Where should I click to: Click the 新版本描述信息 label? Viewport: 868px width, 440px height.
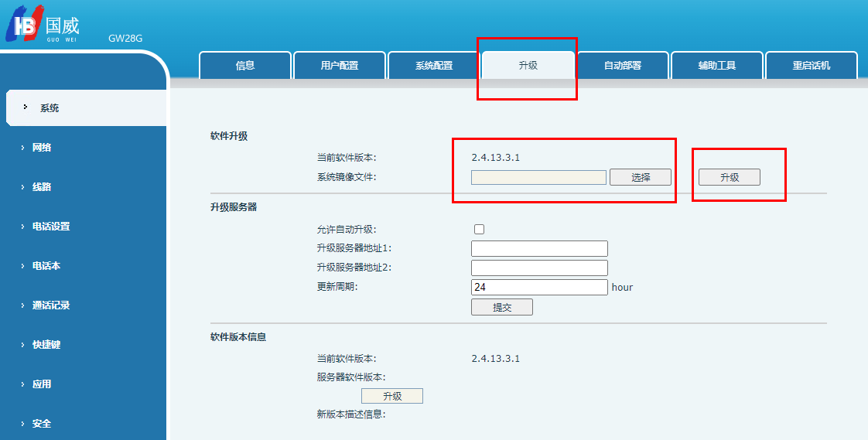tap(351, 414)
